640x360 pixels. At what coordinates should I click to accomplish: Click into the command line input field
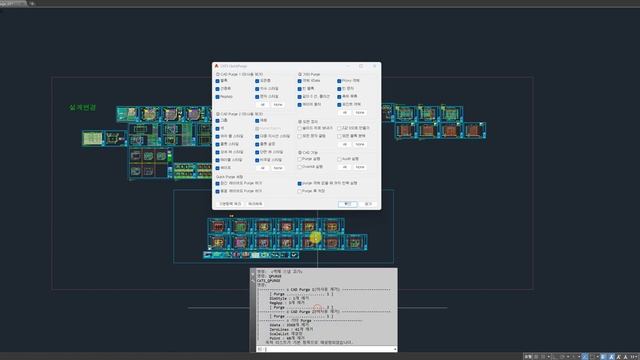point(326,349)
